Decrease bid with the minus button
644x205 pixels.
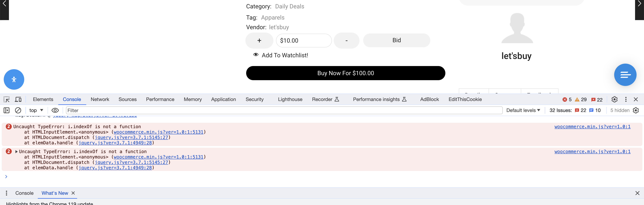point(346,40)
